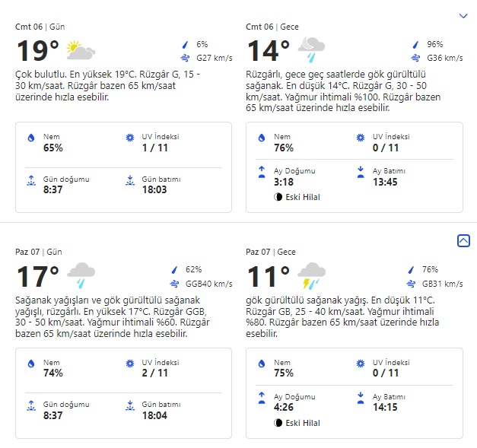This screenshot has width=477, height=448.
Task: Click the rain cloud icon beside 17°
Action: 80,272
